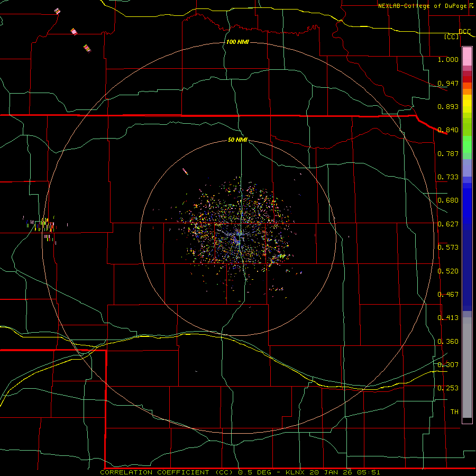476x476 pixels.
Task: Click the 0.573 value on the color scale
Action: (448, 248)
